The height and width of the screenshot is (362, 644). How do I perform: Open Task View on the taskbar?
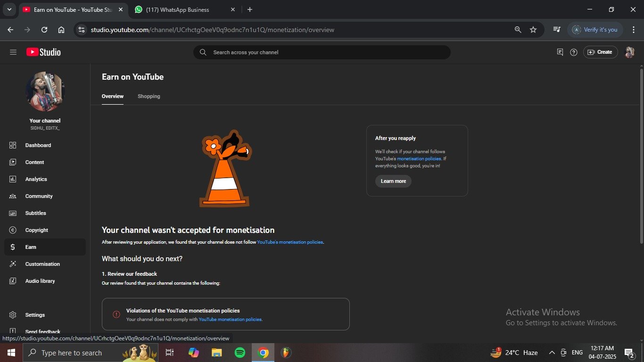[x=170, y=353]
